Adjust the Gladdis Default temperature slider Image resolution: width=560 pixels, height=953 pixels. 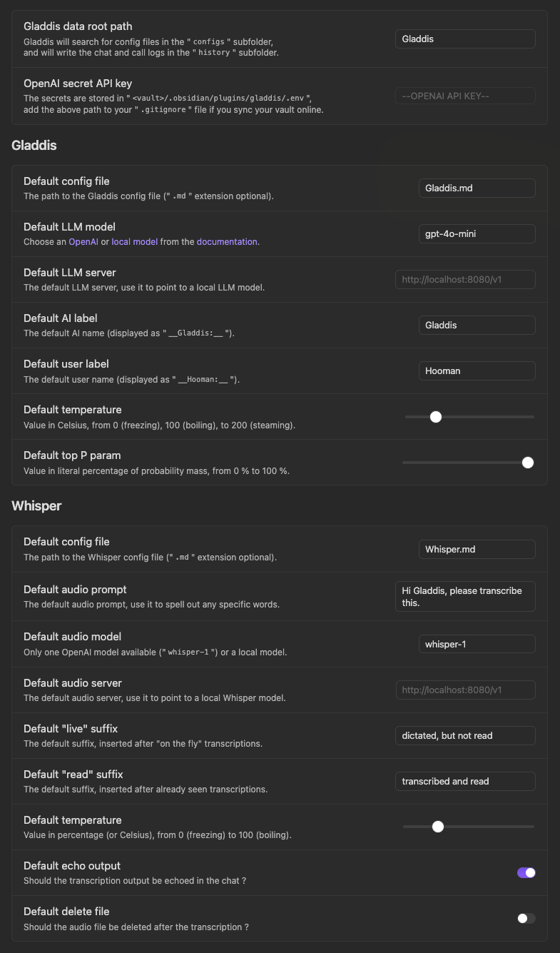click(x=436, y=416)
